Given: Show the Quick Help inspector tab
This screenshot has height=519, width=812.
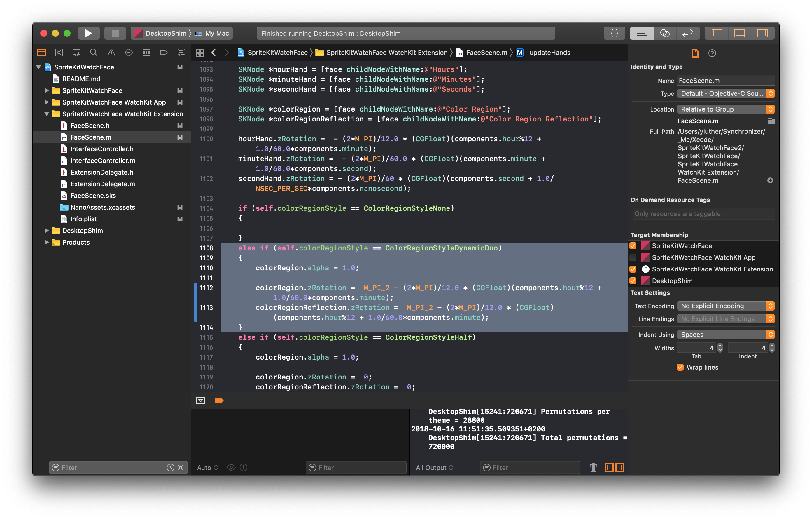Looking at the screenshot, I should click(712, 53).
